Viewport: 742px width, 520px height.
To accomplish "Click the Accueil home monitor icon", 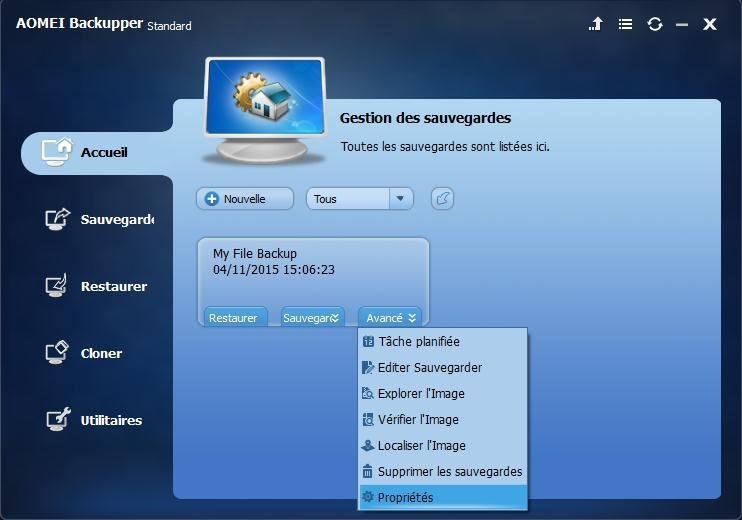I will (57, 152).
